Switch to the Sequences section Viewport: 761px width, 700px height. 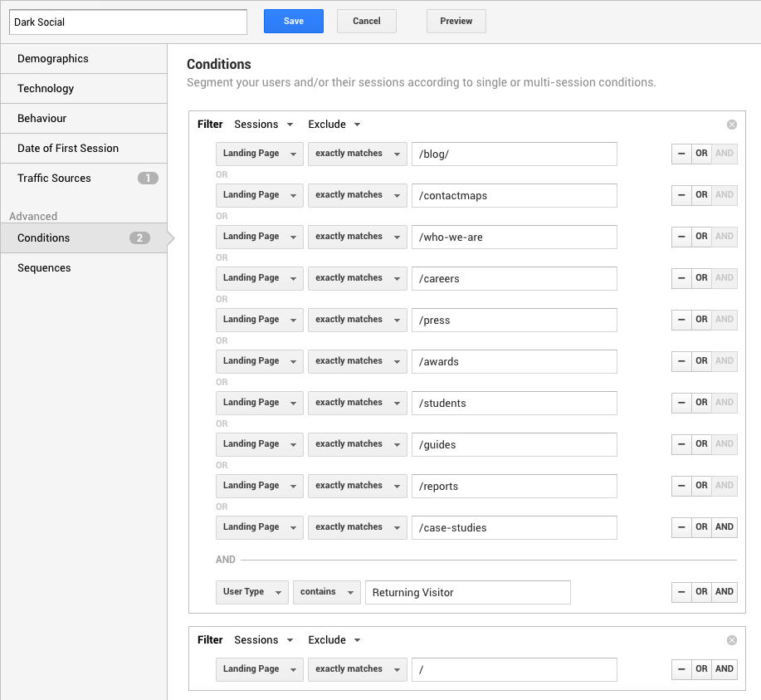coord(83,267)
